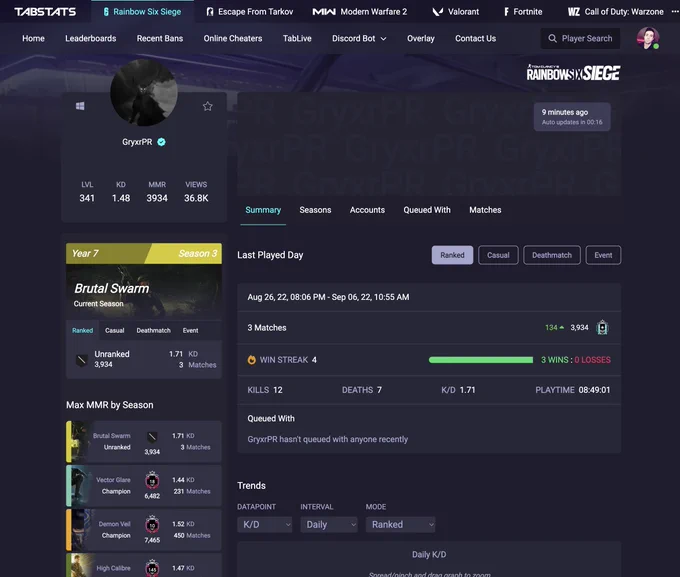The image size is (680, 577).
Task: Open the Contact Us page
Action: tap(475, 39)
